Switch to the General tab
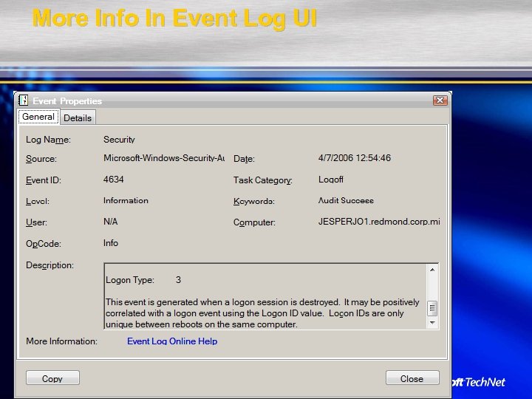This screenshot has width=532, height=399. pyautogui.click(x=38, y=117)
